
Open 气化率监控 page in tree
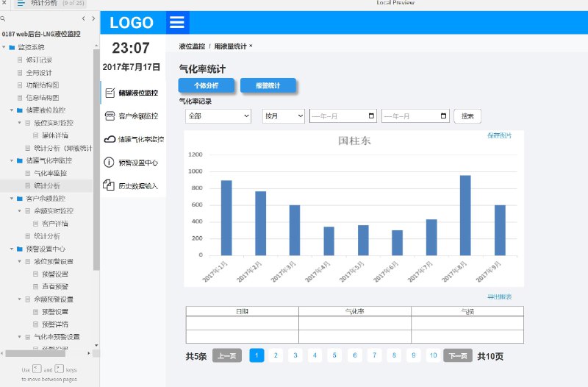point(50,173)
